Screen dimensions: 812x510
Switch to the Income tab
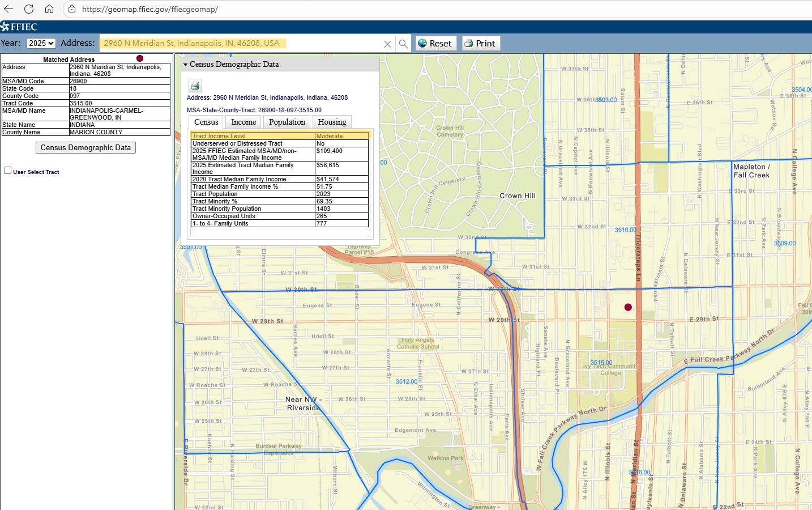[x=243, y=122]
